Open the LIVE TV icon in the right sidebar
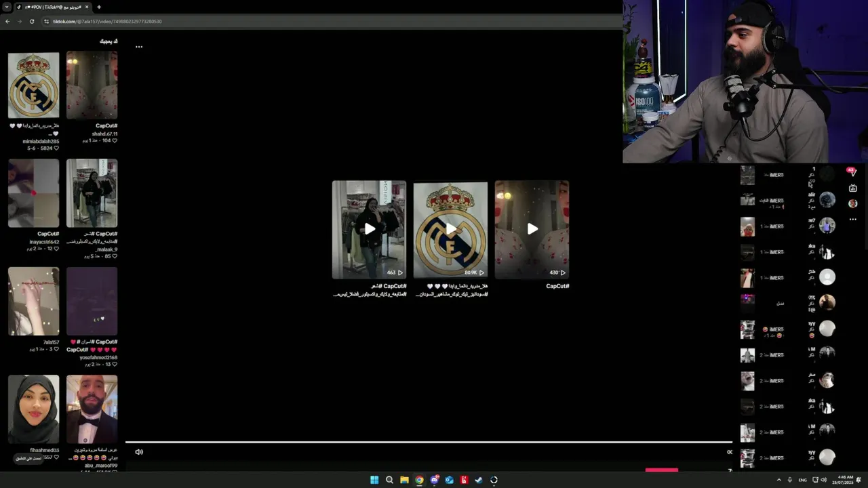 point(853,188)
